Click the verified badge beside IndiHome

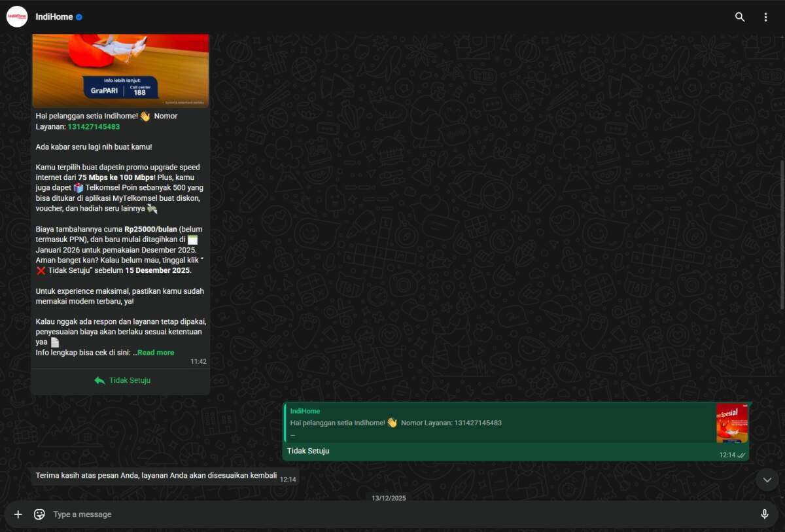pyautogui.click(x=79, y=17)
